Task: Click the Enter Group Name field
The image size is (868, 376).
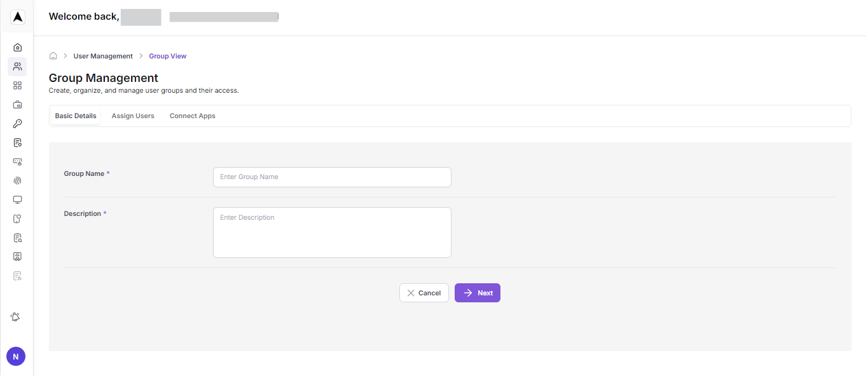Action: pyautogui.click(x=331, y=177)
